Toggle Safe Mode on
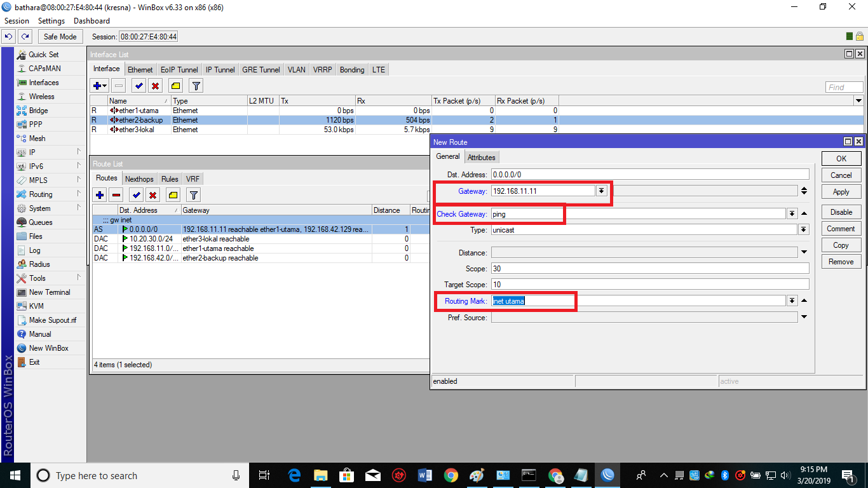 (60, 36)
